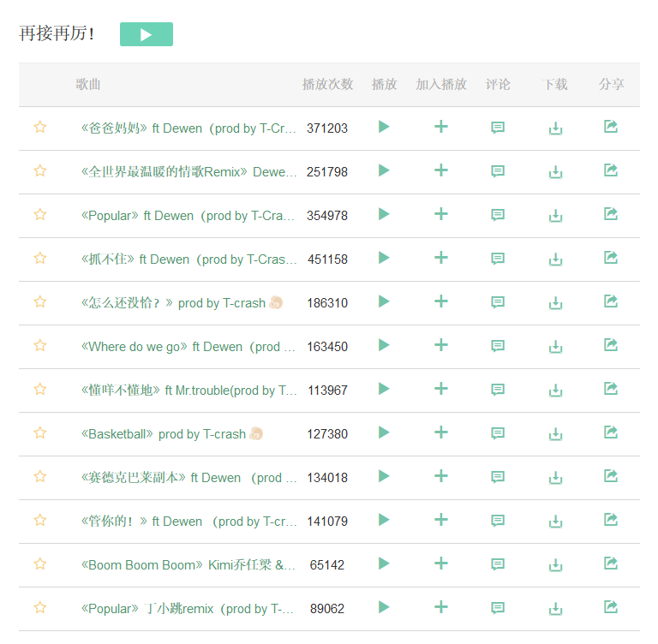Viewport: 658px width, 644px height.
Task: Play 《懂咩不懂地》 ft Mr.trouble
Action: [384, 389]
